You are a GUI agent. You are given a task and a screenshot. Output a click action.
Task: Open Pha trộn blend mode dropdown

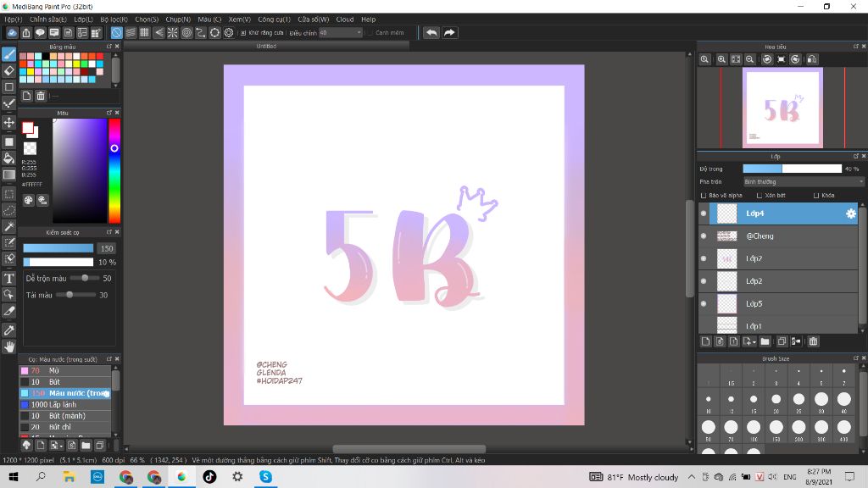[804, 181]
